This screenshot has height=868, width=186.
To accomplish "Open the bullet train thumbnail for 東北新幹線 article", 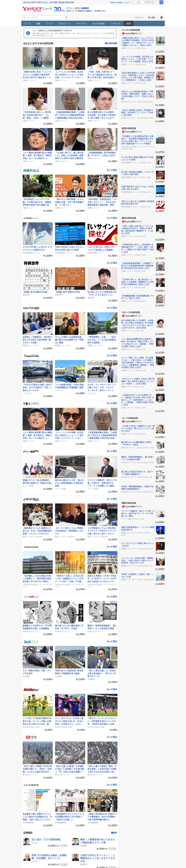I will click(x=70, y=657).
